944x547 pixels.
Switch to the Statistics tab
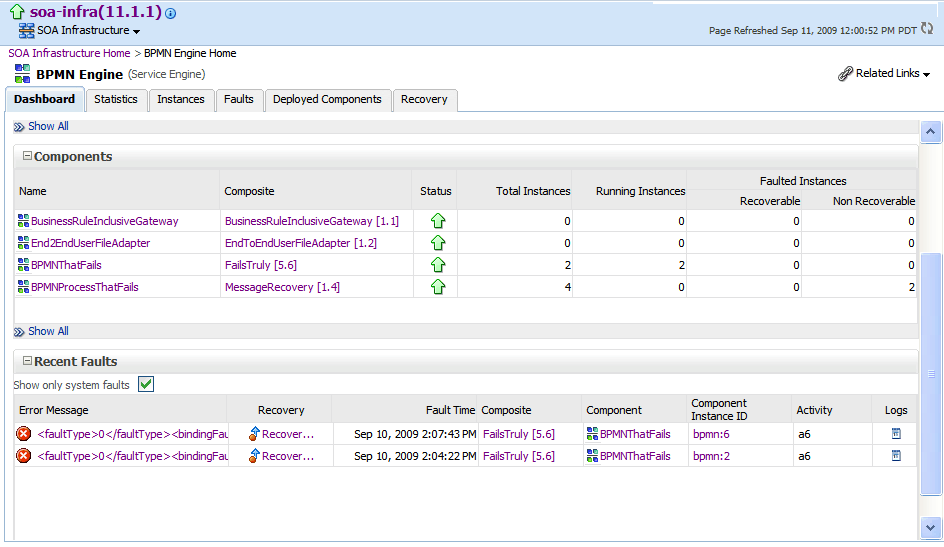point(116,100)
